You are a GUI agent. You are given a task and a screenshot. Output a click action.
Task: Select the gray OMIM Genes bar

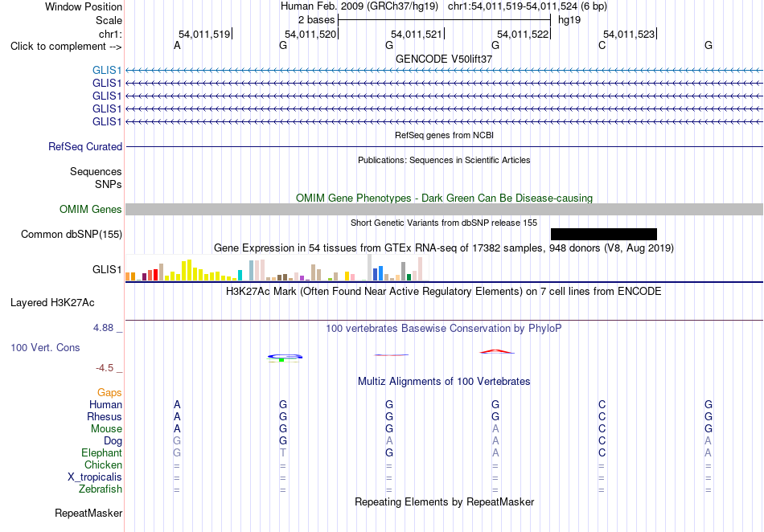(x=444, y=209)
